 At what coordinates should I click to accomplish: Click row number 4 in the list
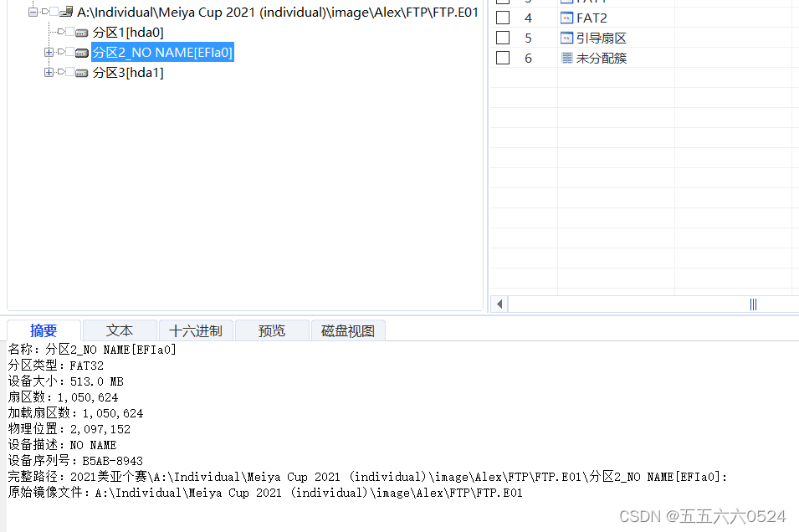529,18
